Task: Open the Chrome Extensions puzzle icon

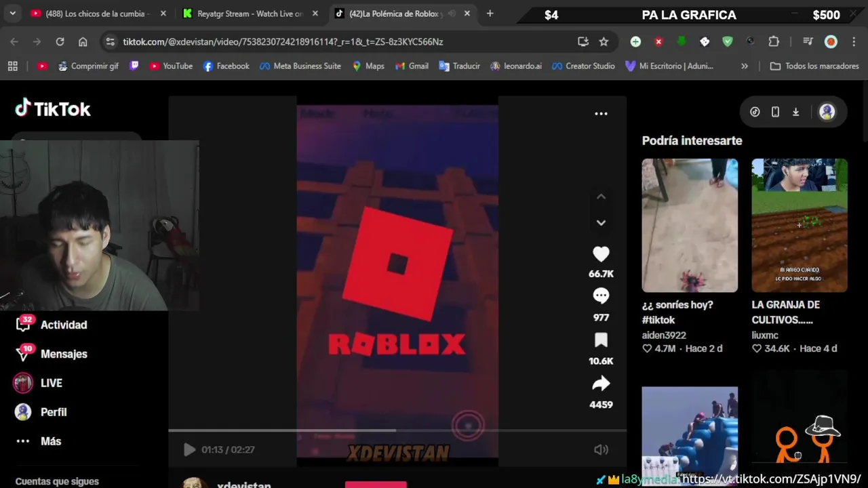Action: point(774,41)
